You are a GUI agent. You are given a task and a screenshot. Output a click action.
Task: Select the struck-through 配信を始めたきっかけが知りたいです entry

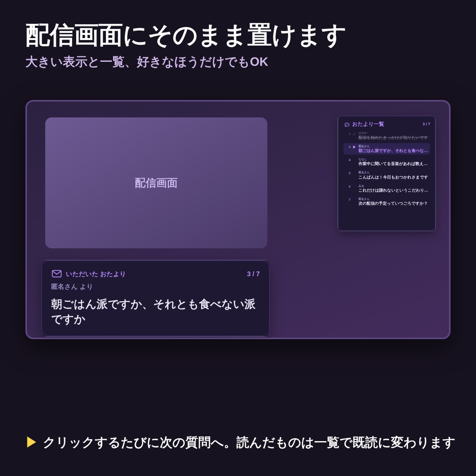point(393,138)
